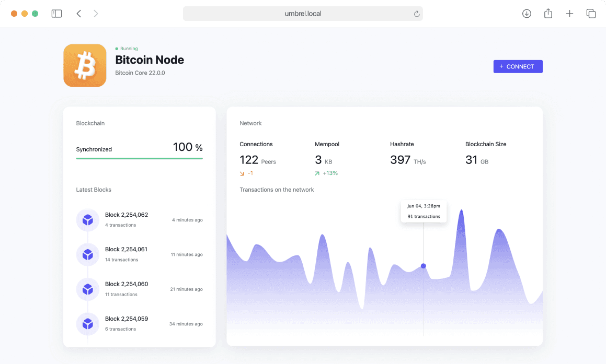Click the 'Transactions on the network' heading
Viewport: 606px width, 364px height.
(x=277, y=190)
